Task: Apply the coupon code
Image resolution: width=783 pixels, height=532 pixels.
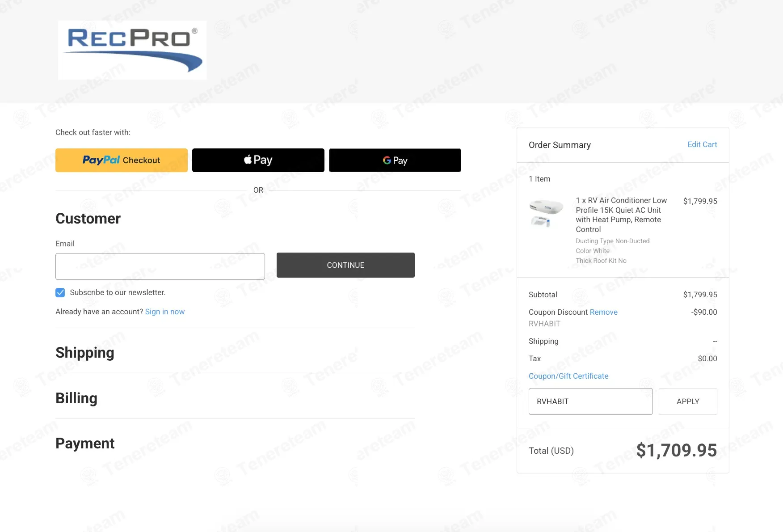Action: (687, 401)
